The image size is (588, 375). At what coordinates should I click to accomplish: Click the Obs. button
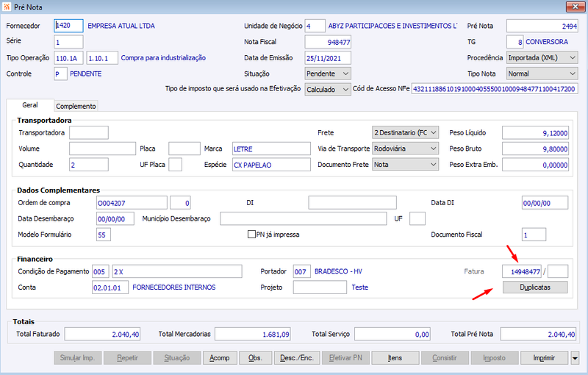[255, 358]
